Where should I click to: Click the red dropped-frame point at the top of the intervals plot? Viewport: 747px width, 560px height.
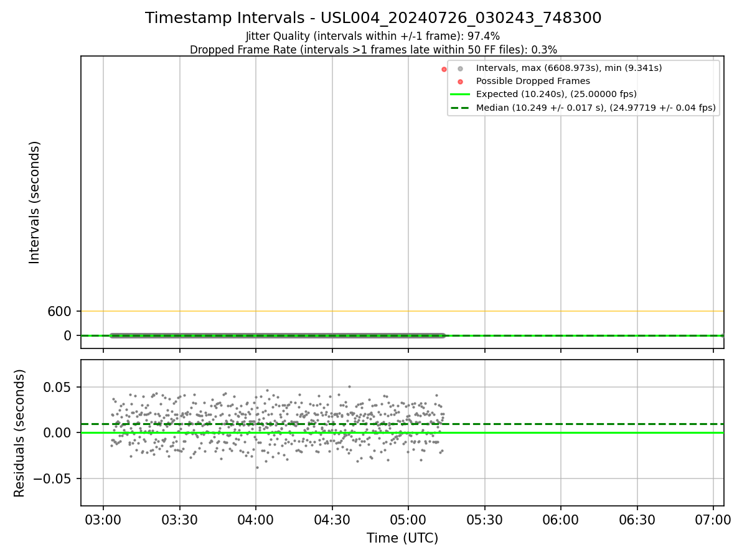point(444,69)
